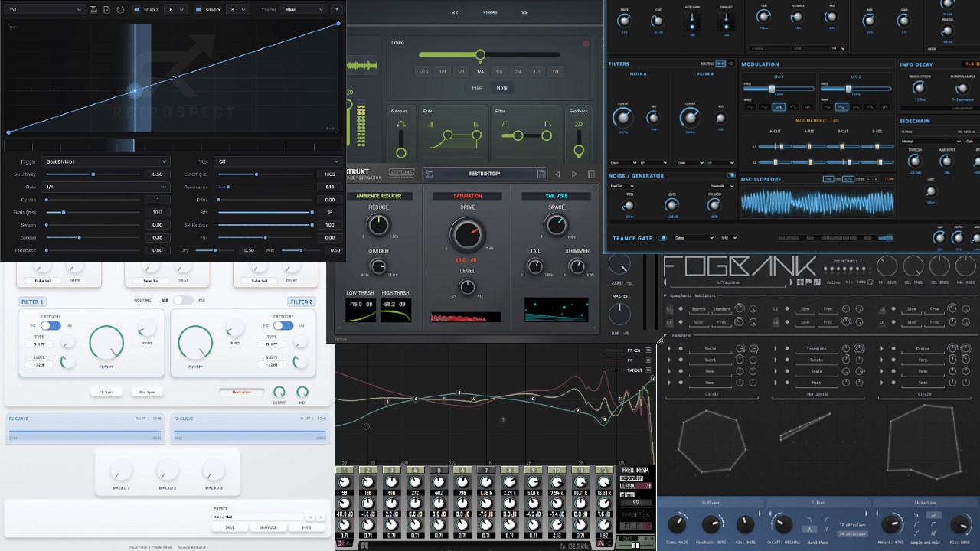
Task: Click the fade-in bars icon in Fade panel
Action: click(430, 124)
